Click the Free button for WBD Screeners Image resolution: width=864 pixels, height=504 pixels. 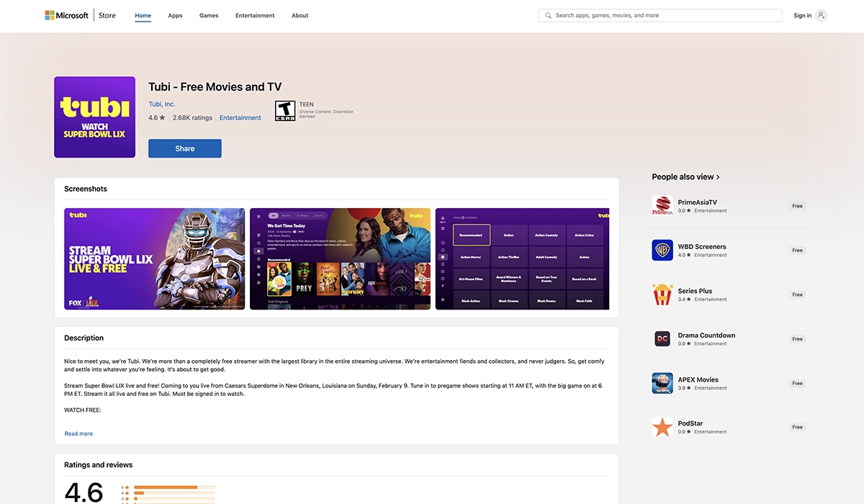click(797, 251)
